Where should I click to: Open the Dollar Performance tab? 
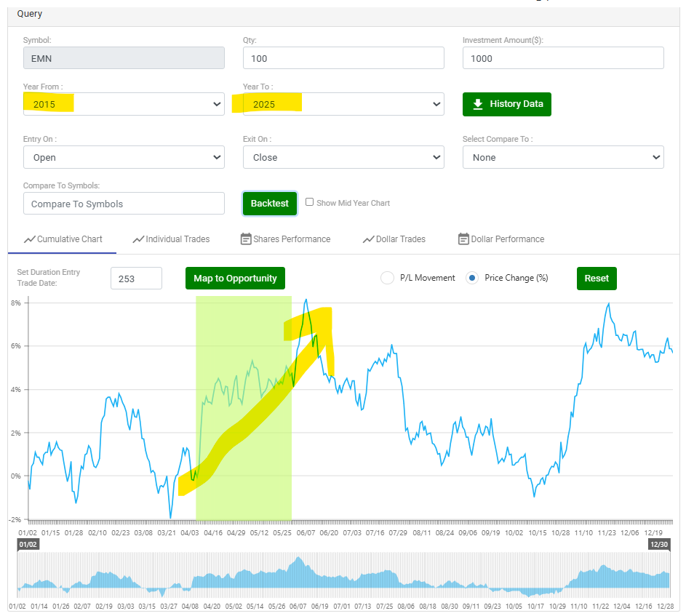coord(501,239)
